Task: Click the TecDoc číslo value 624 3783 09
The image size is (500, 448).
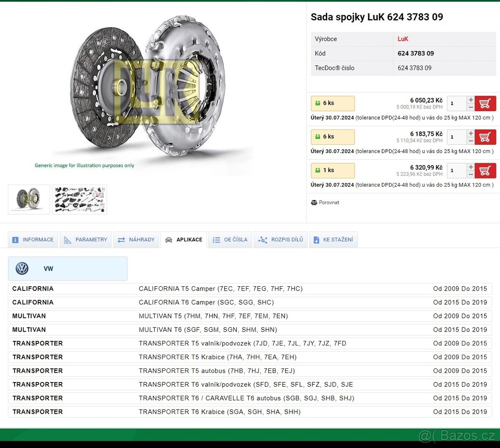Action: point(415,68)
